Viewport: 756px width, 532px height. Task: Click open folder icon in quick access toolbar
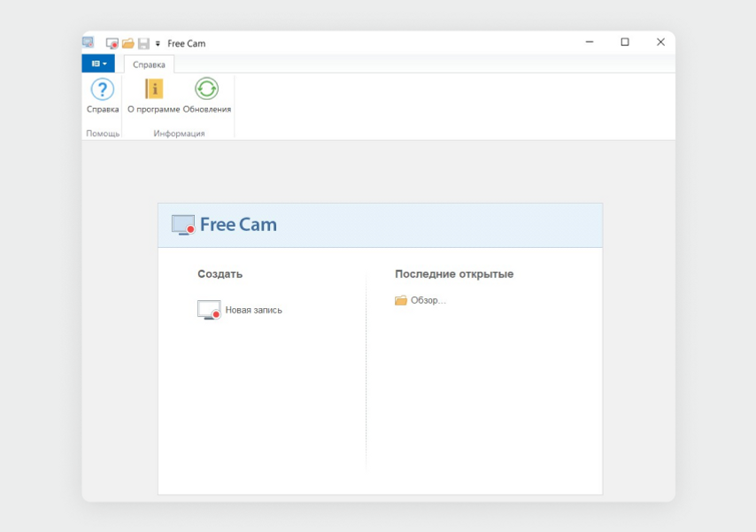(127, 43)
